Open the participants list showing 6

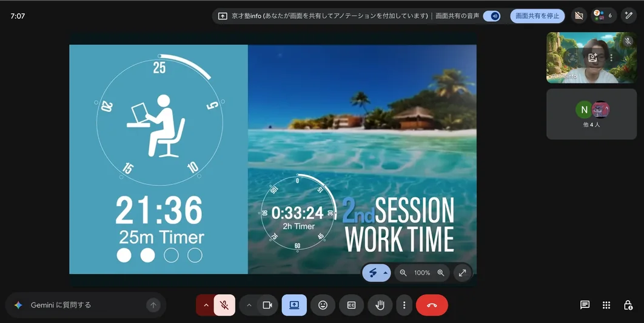pos(604,16)
